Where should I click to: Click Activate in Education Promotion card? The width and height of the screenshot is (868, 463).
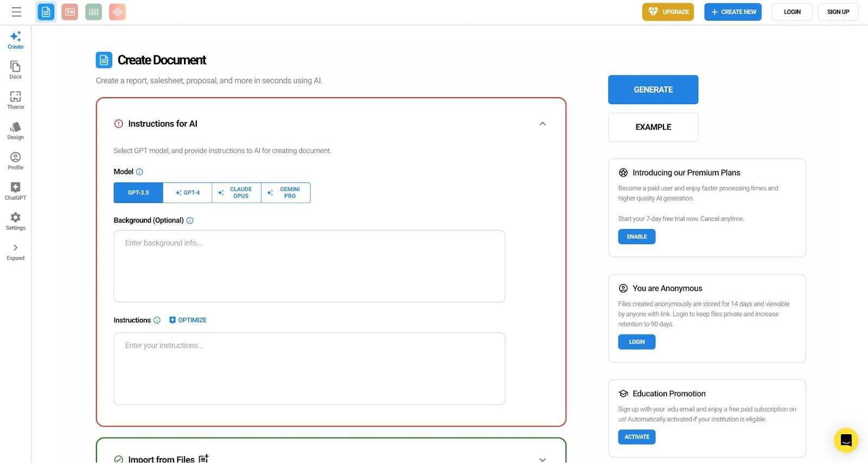coord(637,437)
